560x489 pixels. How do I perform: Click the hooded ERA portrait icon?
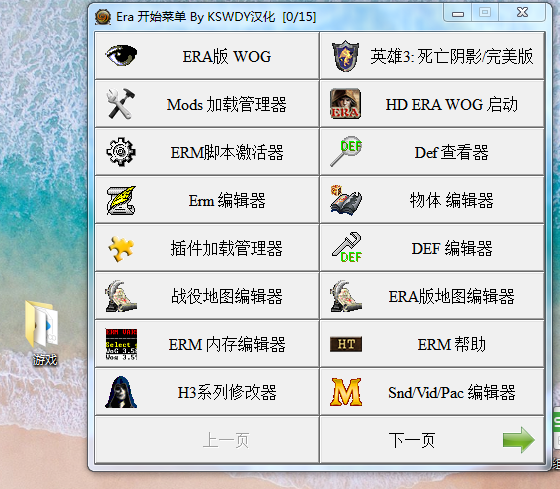click(x=345, y=104)
